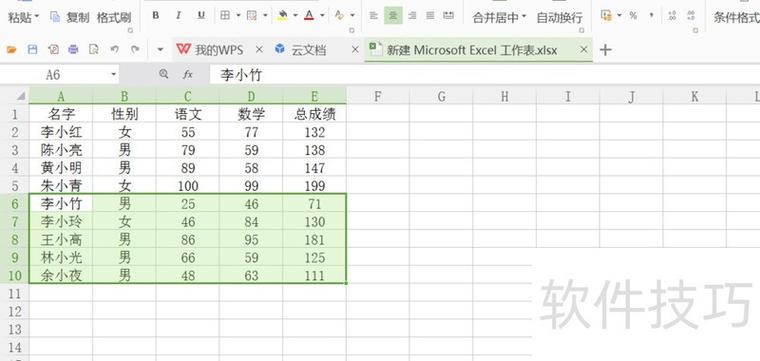Open 条件格式 conditional formatting

click(x=736, y=17)
